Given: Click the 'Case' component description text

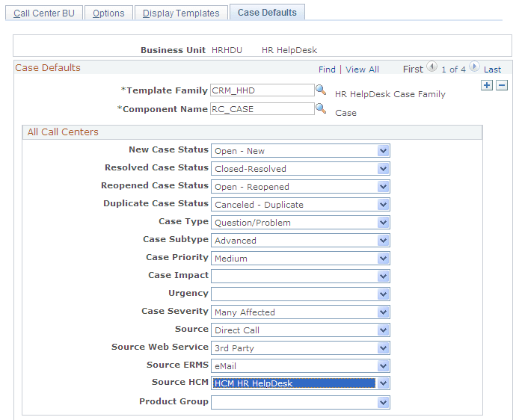Looking at the screenshot, I should point(346,113).
